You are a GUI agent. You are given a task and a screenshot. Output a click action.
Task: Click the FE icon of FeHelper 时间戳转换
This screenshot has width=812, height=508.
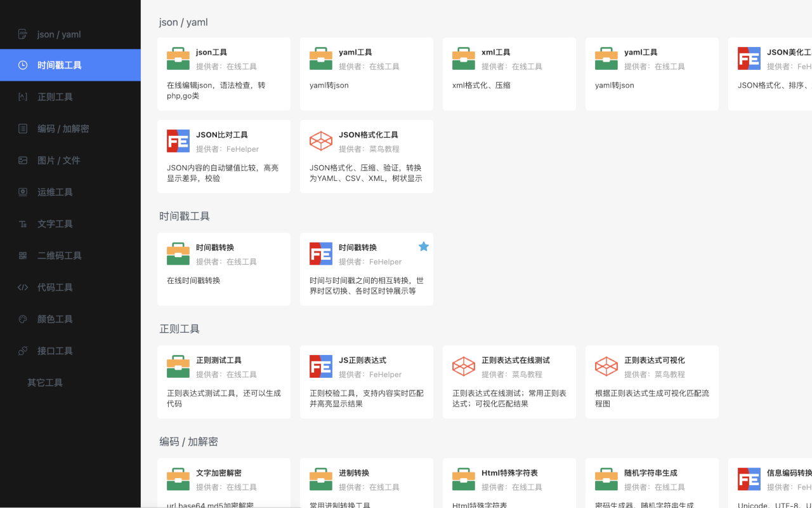tap(321, 253)
